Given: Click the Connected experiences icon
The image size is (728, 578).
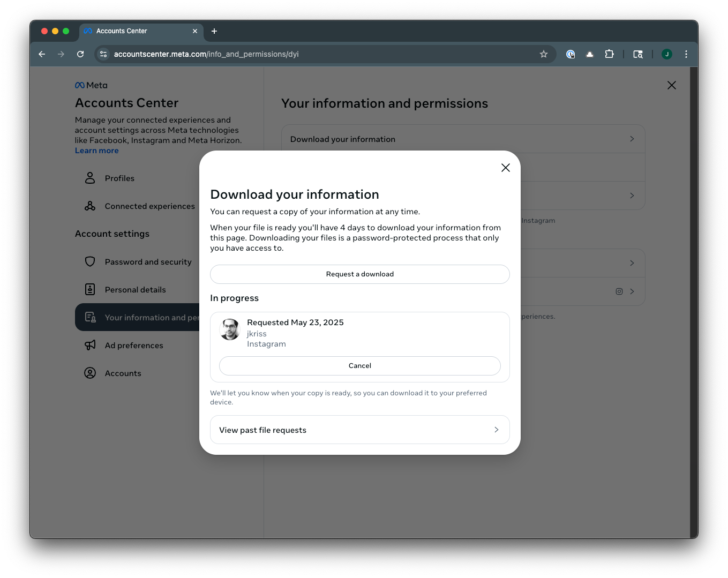Looking at the screenshot, I should pos(90,206).
